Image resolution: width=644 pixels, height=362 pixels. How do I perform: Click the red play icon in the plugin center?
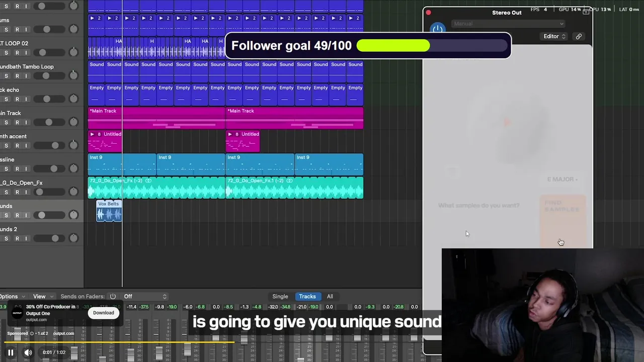pyautogui.click(x=507, y=122)
